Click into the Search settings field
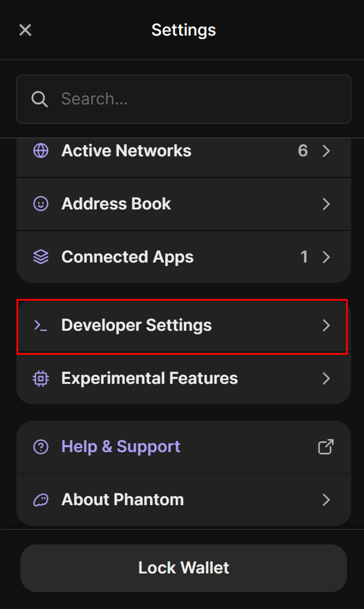The width and height of the screenshot is (364, 609). (x=197, y=99)
